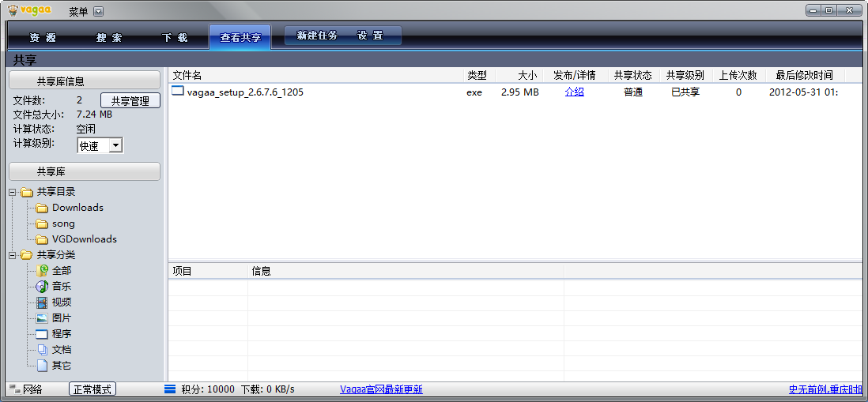Switch to the 下载 tab

coord(175,38)
